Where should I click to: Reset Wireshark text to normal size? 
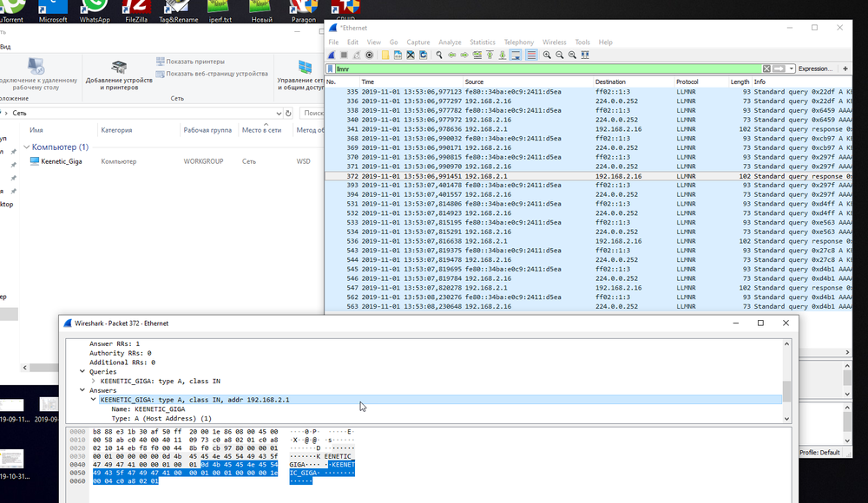[572, 55]
